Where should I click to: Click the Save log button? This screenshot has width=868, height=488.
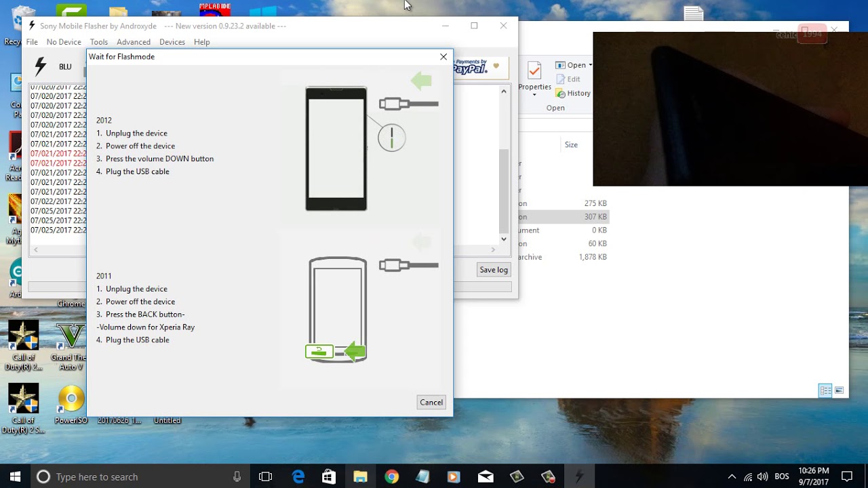pyautogui.click(x=494, y=270)
